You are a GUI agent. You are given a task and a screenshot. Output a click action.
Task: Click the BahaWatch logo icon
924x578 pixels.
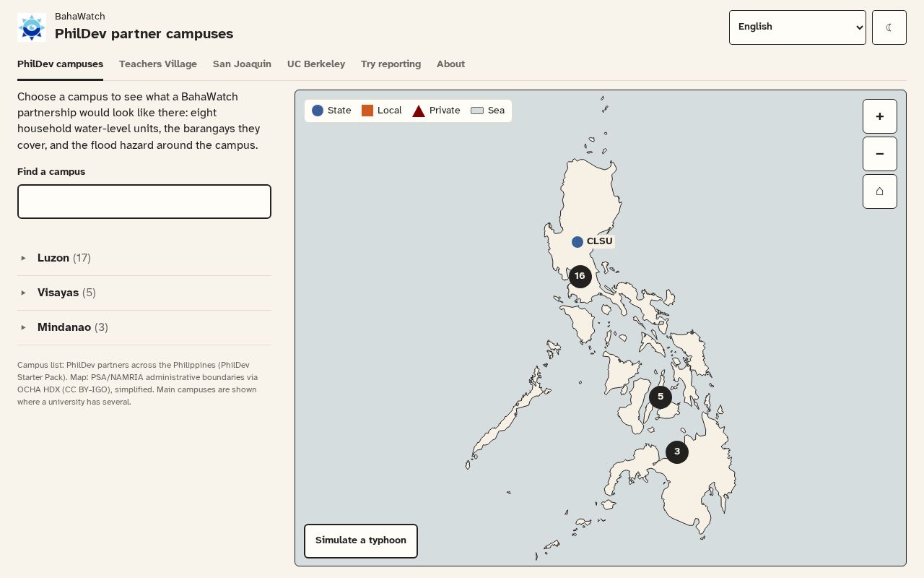point(32,27)
